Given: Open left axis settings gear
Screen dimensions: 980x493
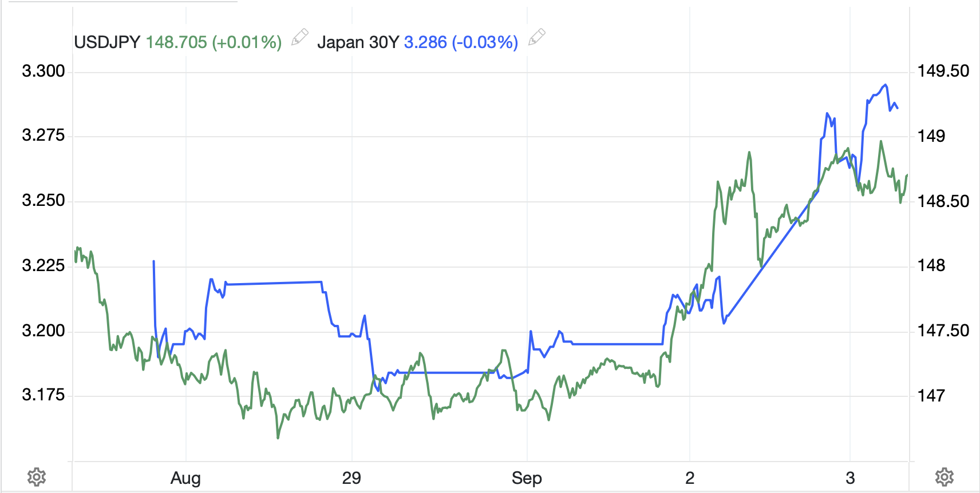Looking at the screenshot, I should click(37, 476).
